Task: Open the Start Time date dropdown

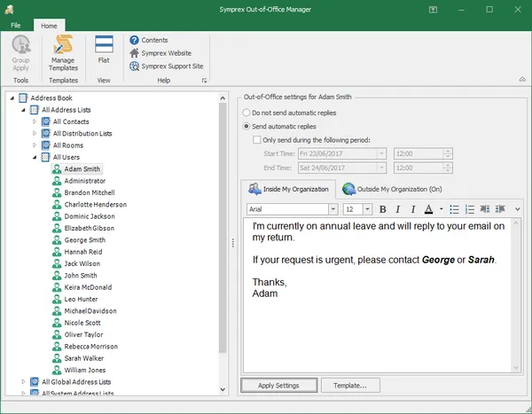Action: pyautogui.click(x=381, y=153)
